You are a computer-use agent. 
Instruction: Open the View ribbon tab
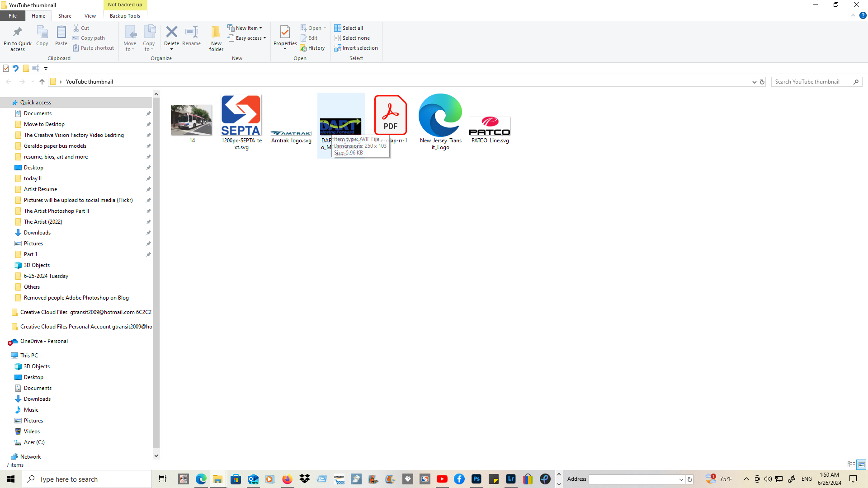coord(90,16)
